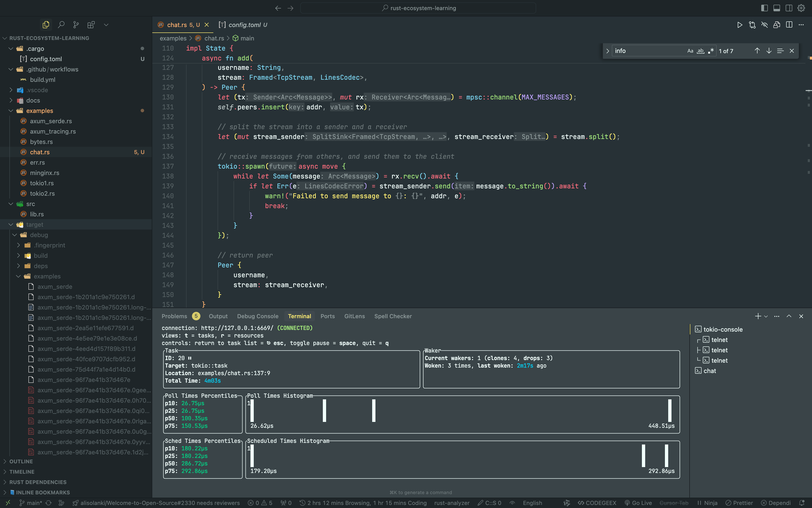Toggle the bottom panel layout icon
The height and width of the screenshot is (508, 812).
point(777,8)
